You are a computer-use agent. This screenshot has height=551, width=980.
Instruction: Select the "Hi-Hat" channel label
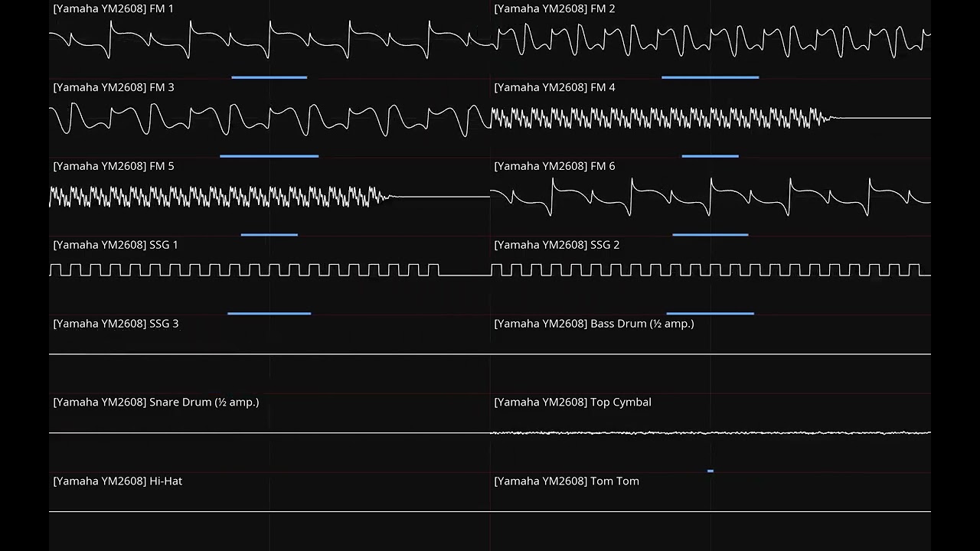pos(165,481)
